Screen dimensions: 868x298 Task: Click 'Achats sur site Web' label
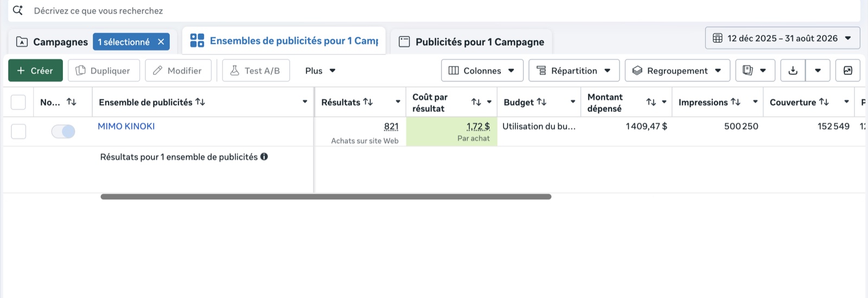(365, 141)
